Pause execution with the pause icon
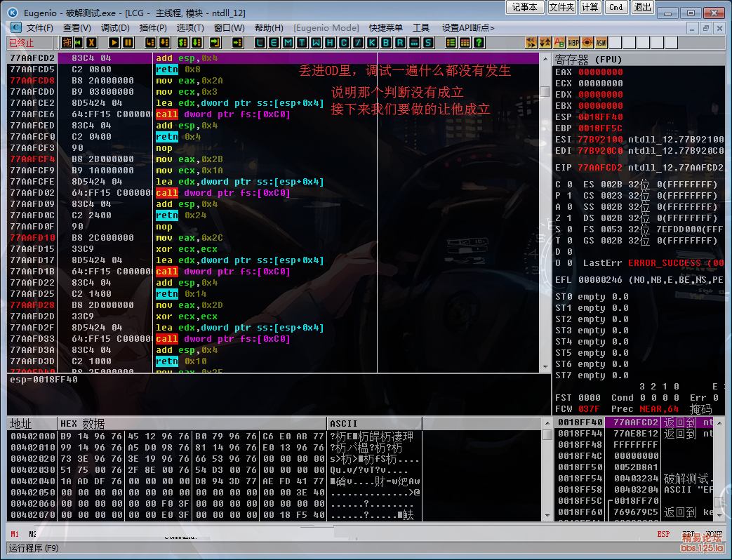This screenshot has height=560, width=732. tap(128, 43)
